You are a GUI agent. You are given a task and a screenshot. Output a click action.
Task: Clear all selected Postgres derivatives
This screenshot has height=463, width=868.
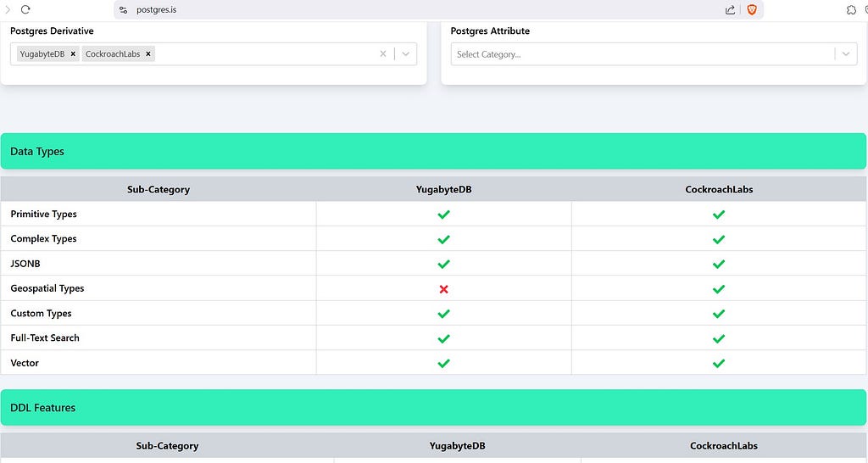(382, 53)
